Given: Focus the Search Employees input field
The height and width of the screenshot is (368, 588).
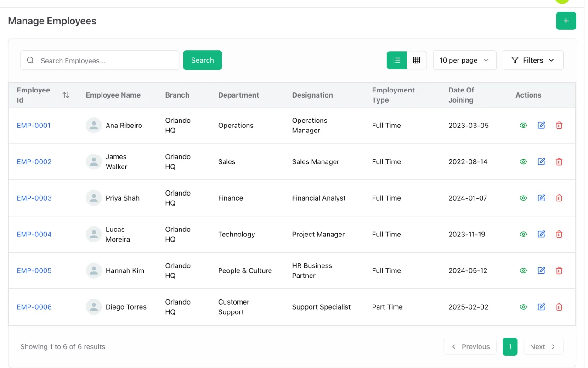Looking at the screenshot, I should coord(100,60).
